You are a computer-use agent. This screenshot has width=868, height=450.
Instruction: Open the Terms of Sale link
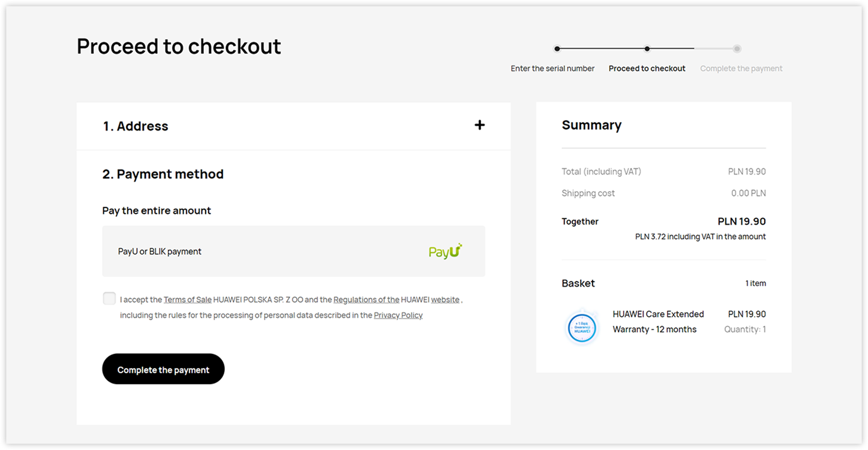[188, 299]
